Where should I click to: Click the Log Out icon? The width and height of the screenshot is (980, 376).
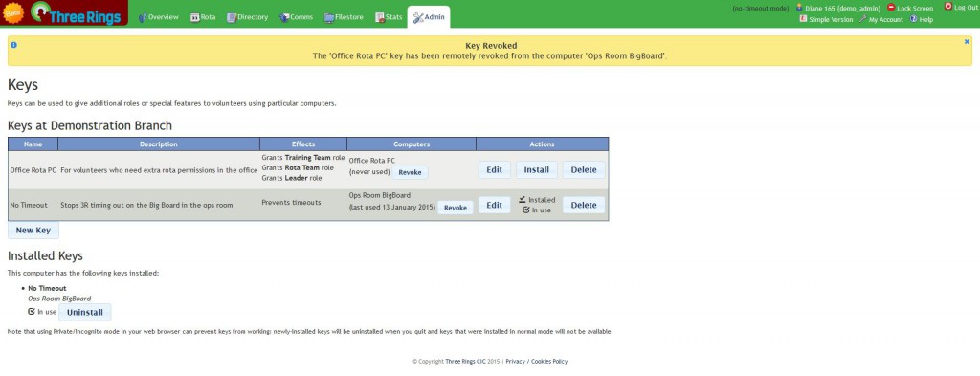point(948,7)
